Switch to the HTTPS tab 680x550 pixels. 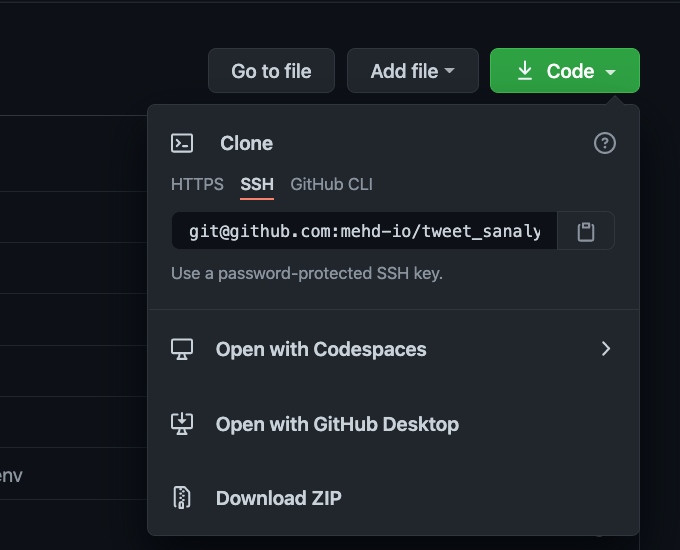(197, 184)
